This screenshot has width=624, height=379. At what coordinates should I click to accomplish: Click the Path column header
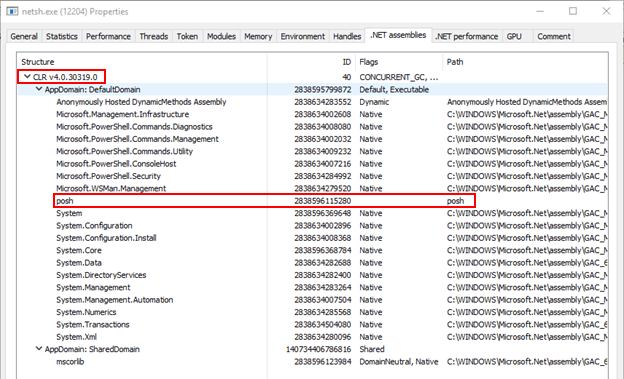pos(525,62)
